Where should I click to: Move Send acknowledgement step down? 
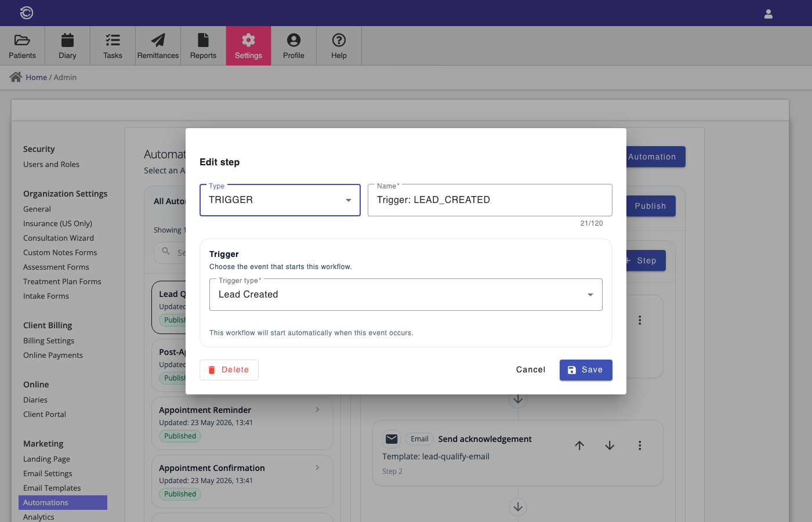coord(610,445)
